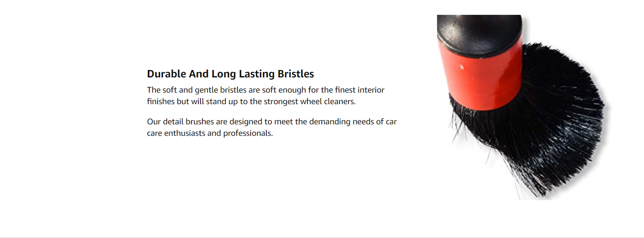Image resolution: width=644 pixels, height=238 pixels.
Task: Click the line starting Our detail brushes
Action: pos(272,122)
